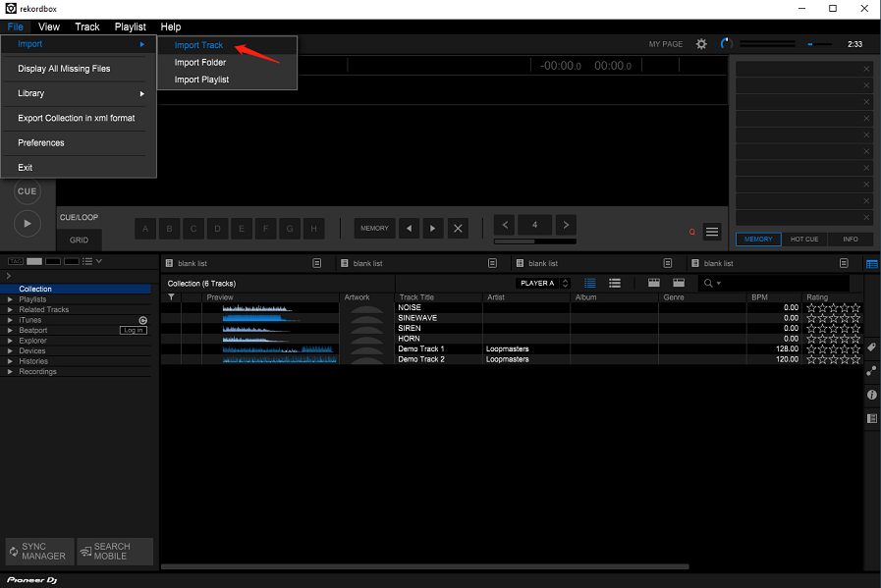Click the filter funnel icon in column header
Viewport: 881px width, 588px height.
171,297
